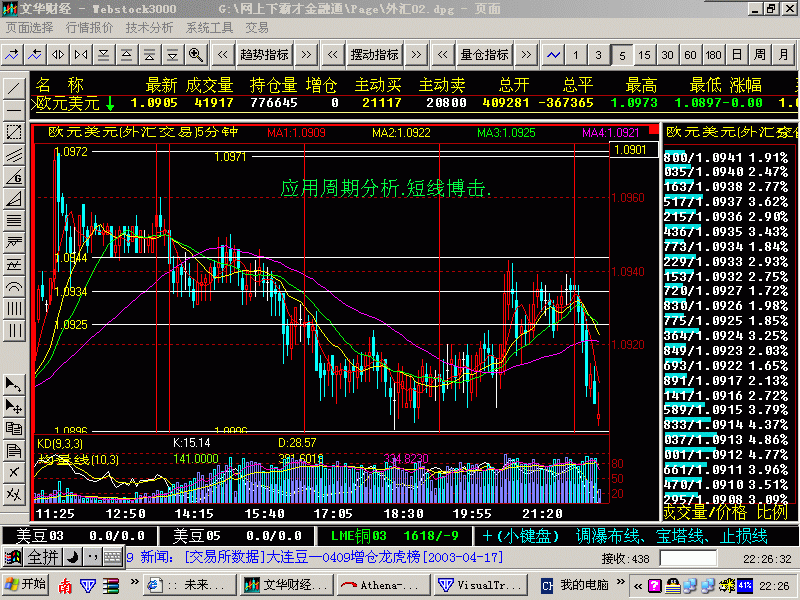Click the keyboard icon in the IME bar
800x600 pixels.
tap(112, 557)
